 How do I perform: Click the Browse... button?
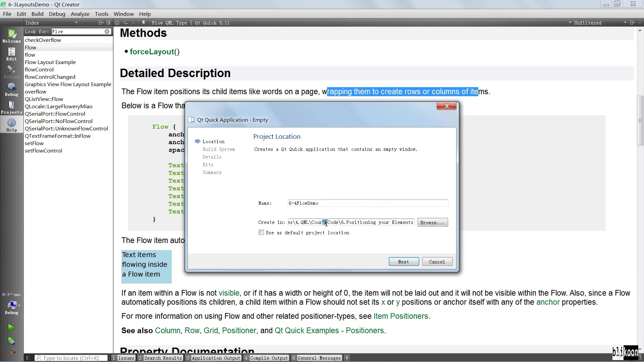click(x=432, y=223)
